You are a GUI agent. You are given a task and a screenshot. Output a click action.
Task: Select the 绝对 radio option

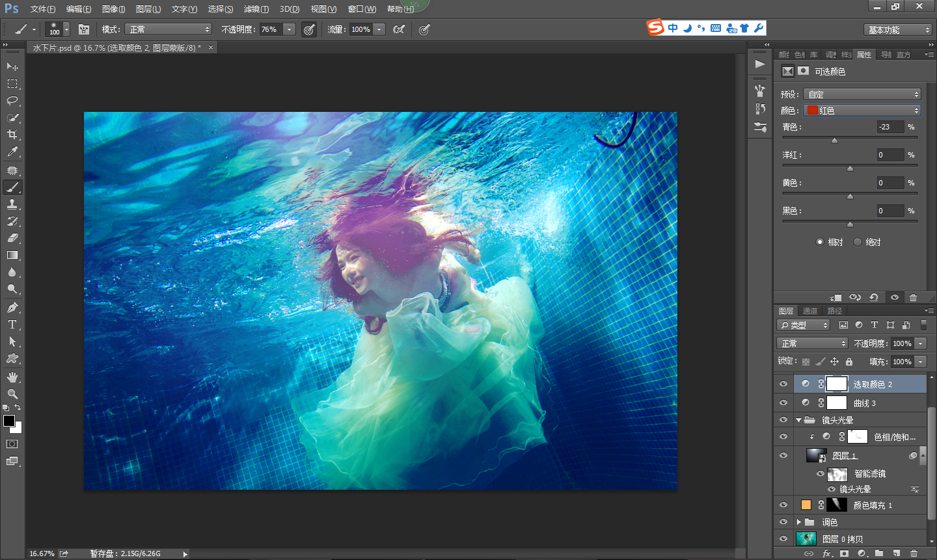pyautogui.click(x=858, y=242)
